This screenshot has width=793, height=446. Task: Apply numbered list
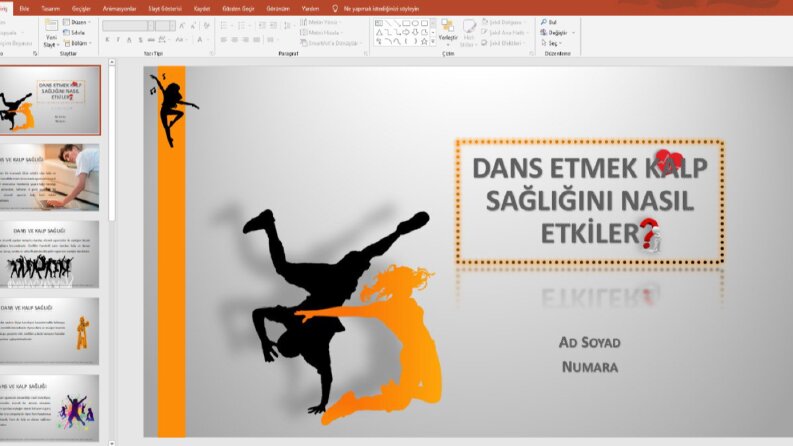[243, 26]
